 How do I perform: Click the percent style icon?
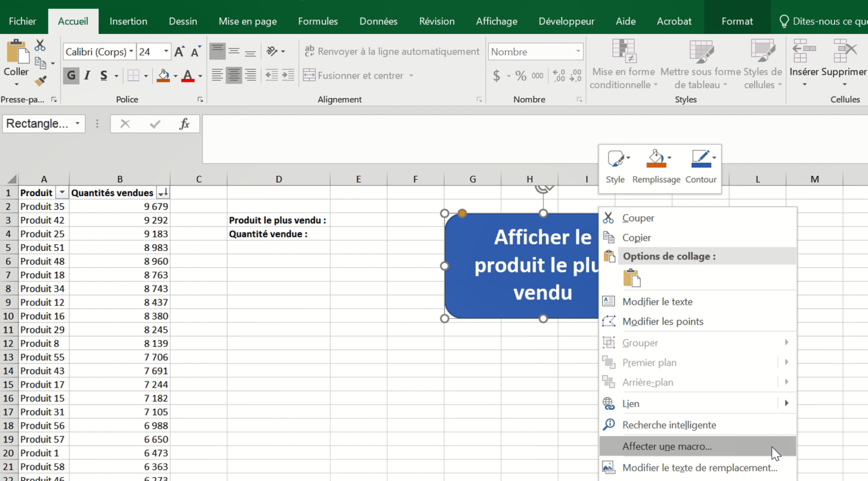(x=520, y=76)
